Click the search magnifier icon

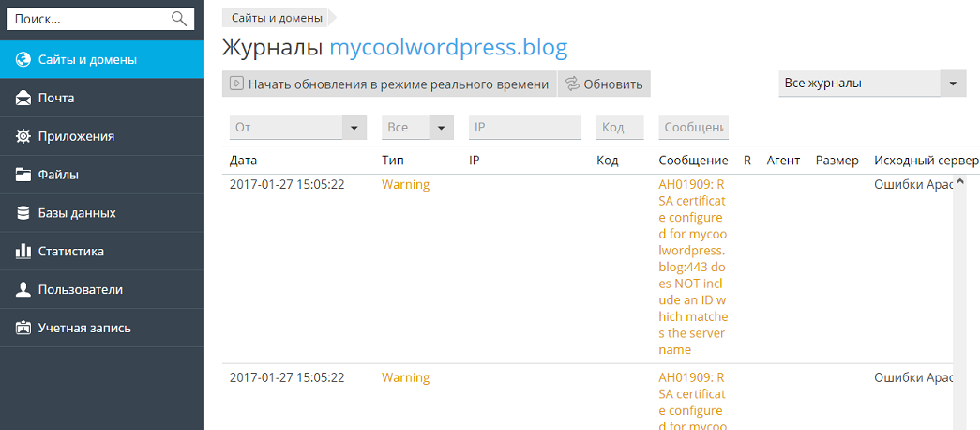click(x=179, y=19)
